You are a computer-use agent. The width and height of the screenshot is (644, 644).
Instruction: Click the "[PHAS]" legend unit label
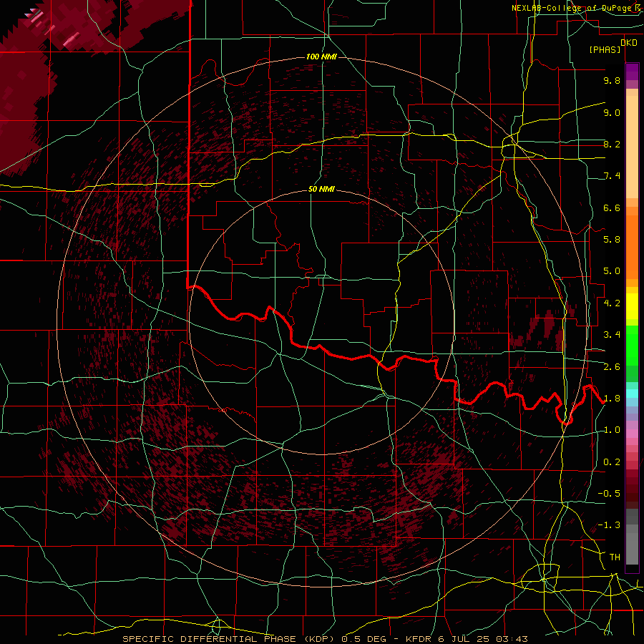[x=605, y=50]
